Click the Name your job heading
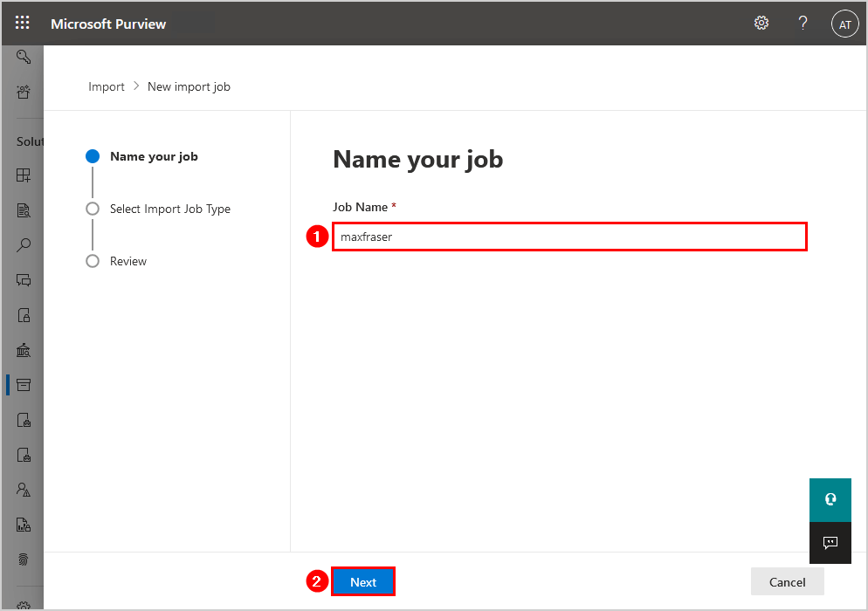This screenshot has width=868, height=611. pyautogui.click(x=418, y=160)
